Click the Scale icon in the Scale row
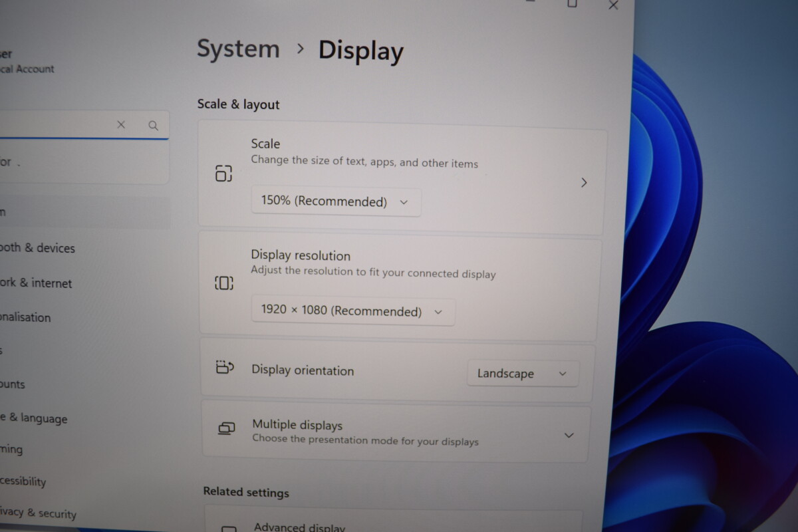 223,174
